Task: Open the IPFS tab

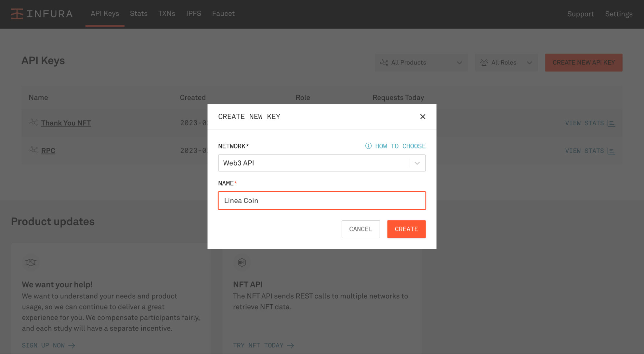Action: 194,14
